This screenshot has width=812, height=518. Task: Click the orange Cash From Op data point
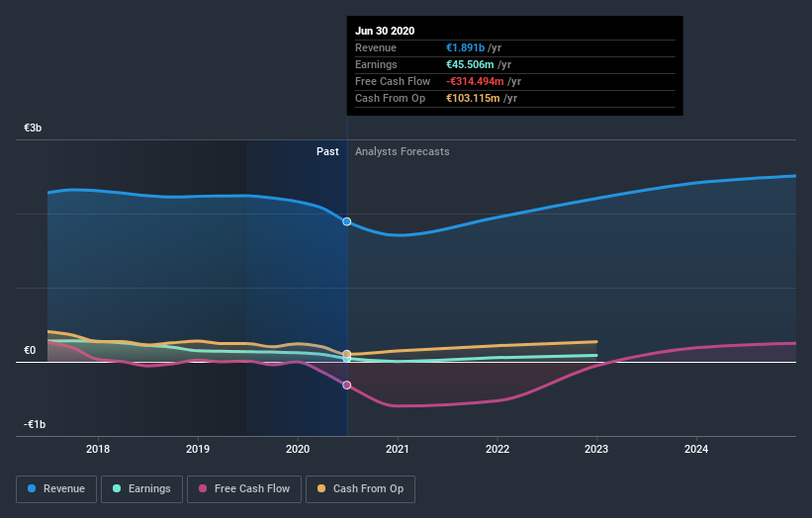(347, 354)
